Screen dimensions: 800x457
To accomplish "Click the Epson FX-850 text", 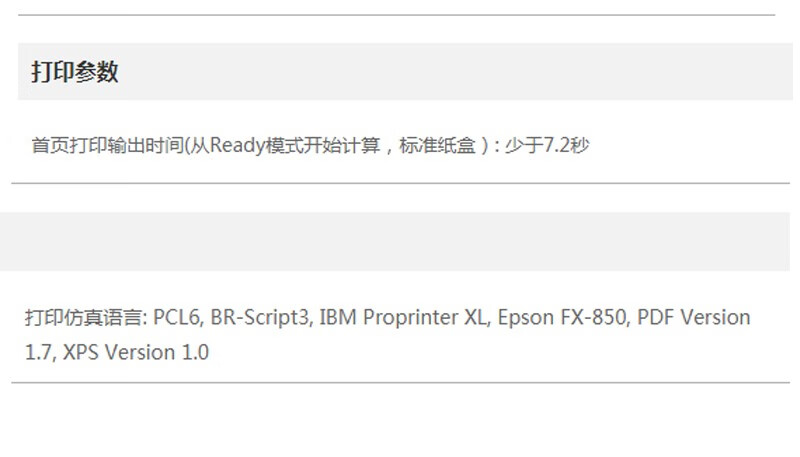I will (562, 318).
